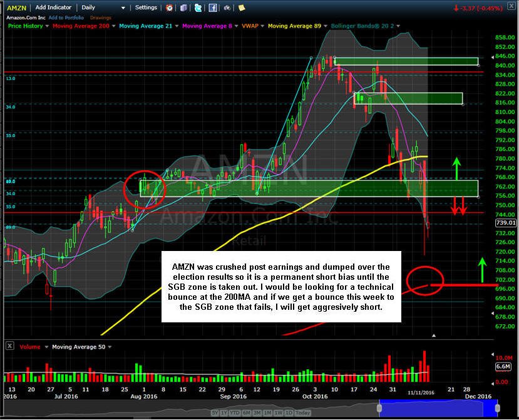Share chart via Twitter bird icon

pos(198,8)
